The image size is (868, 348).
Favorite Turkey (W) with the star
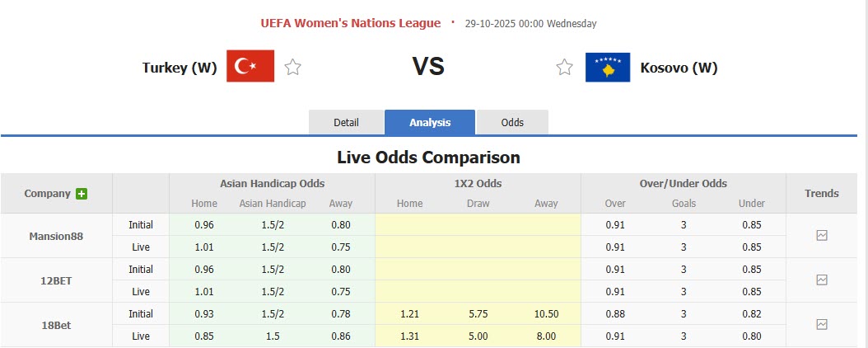tap(292, 68)
